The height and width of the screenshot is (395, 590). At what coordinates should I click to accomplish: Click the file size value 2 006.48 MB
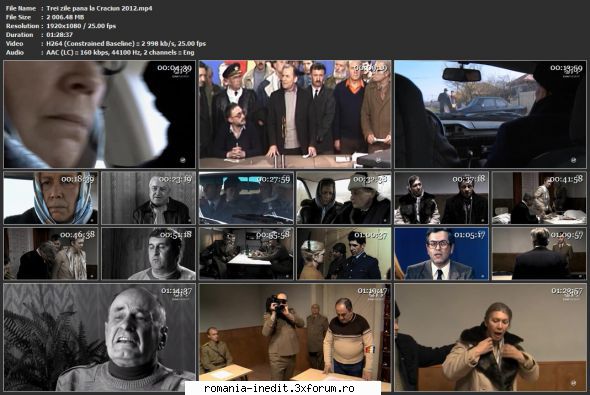[x=65, y=17]
